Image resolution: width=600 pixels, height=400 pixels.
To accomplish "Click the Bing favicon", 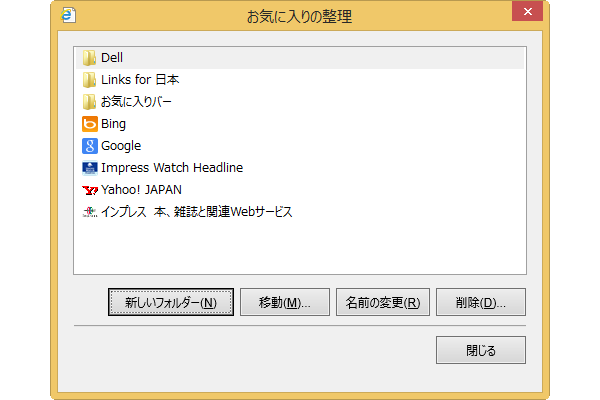I will point(90,124).
